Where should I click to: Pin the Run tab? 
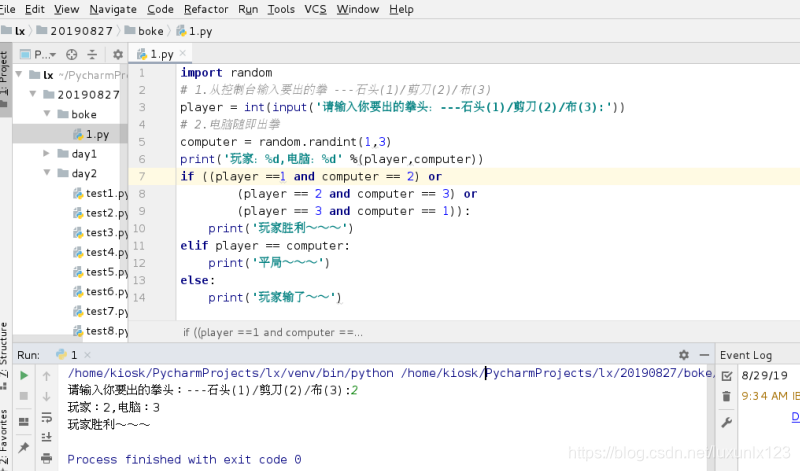(23, 448)
